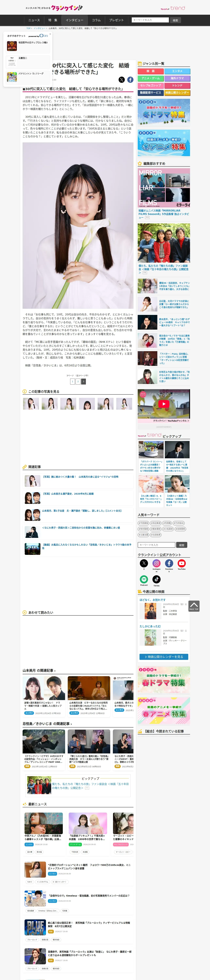The image size is (210, 980).
Task: Focus the sidebar キーワードを入力 field
Action: point(157,545)
